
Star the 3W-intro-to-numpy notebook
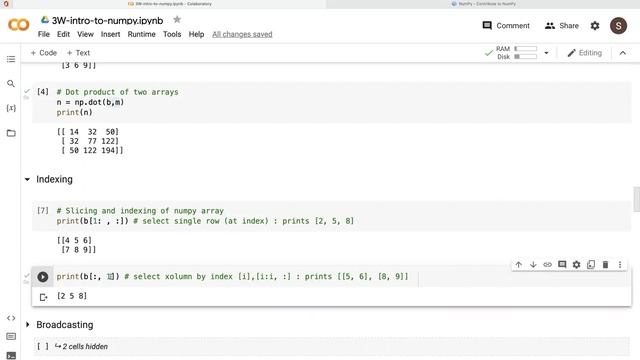[x=177, y=20]
